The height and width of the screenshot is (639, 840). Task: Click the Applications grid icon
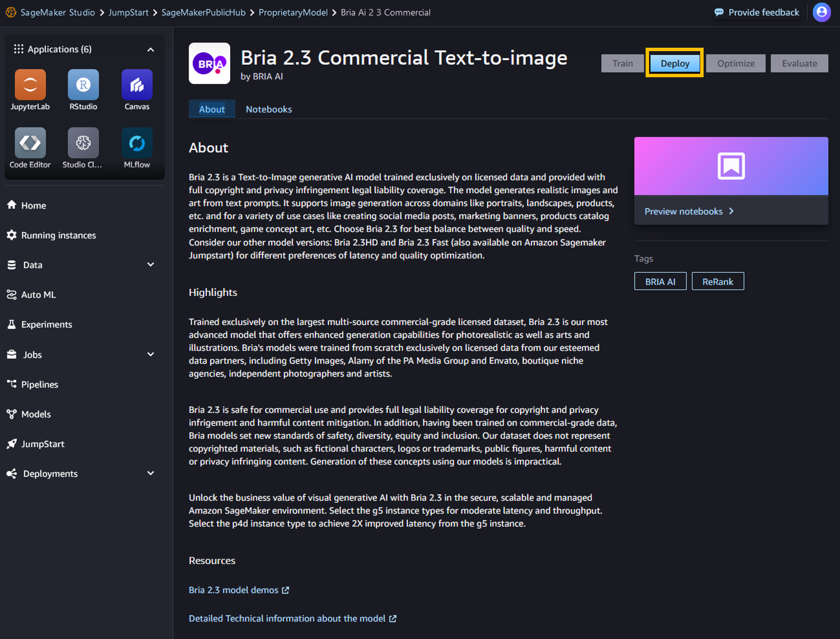pyautogui.click(x=19, y=49)
